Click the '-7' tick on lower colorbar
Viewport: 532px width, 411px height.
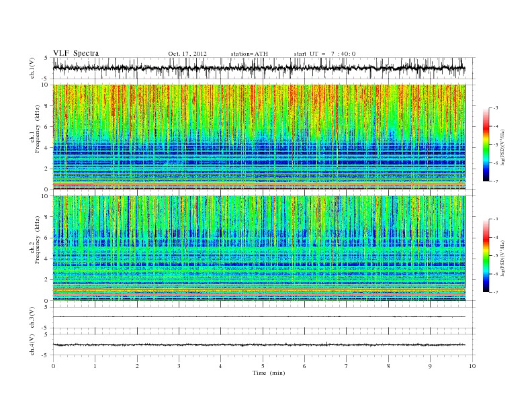click(495, 292)
